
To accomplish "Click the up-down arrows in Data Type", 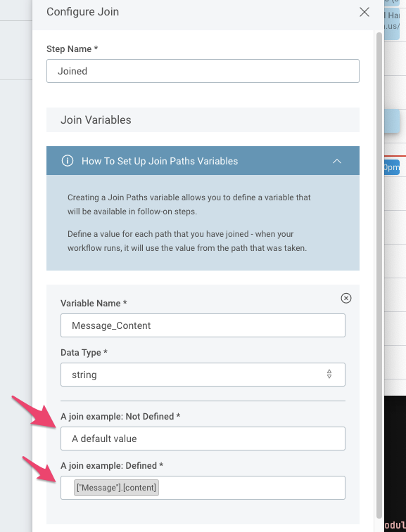I will click(x=329, y=375).
